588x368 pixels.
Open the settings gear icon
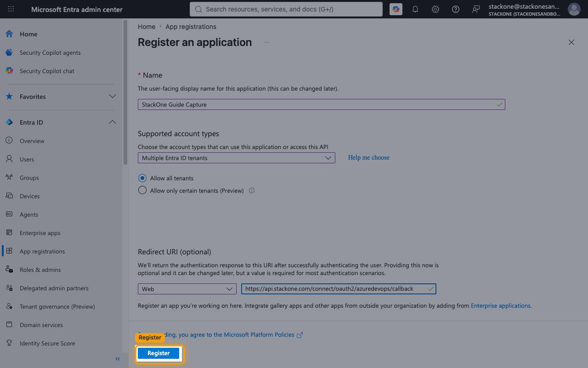pos(435,9)
